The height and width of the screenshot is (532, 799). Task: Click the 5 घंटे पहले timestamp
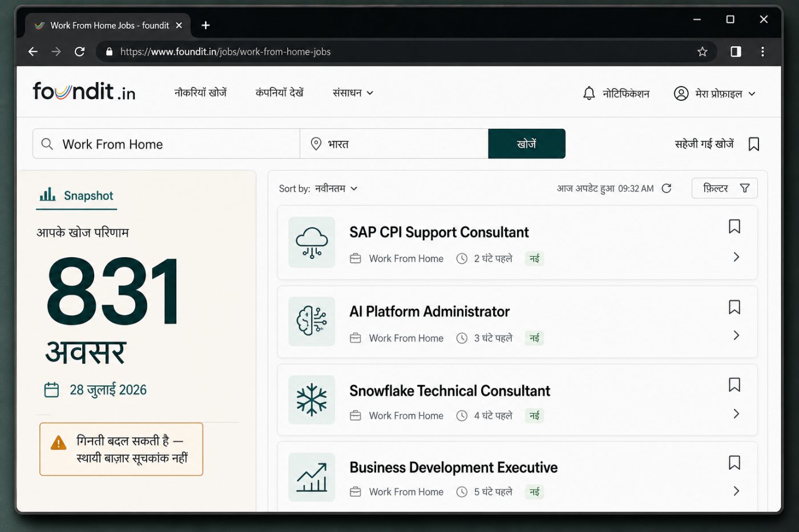click(493, 492)
